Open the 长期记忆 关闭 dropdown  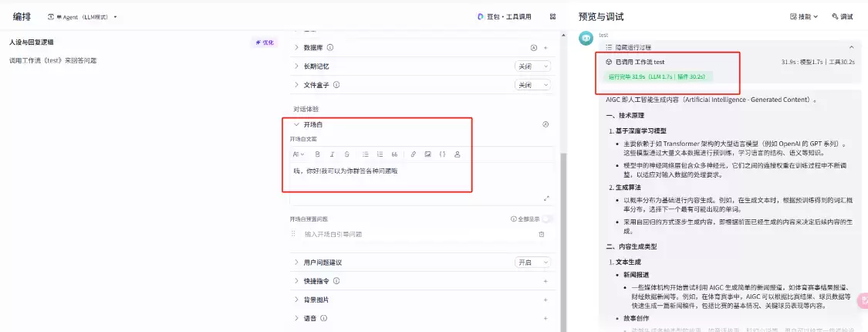point(532,66)
